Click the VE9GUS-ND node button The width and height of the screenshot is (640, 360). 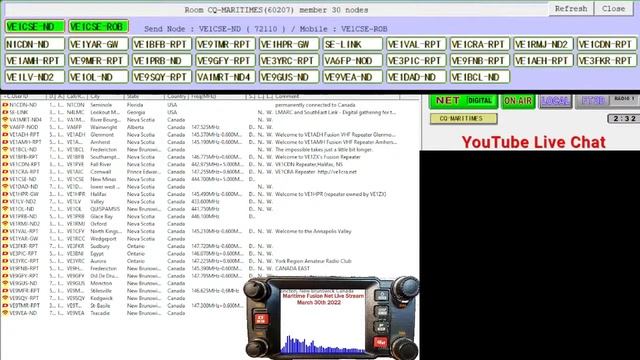(x=289, y=77)
